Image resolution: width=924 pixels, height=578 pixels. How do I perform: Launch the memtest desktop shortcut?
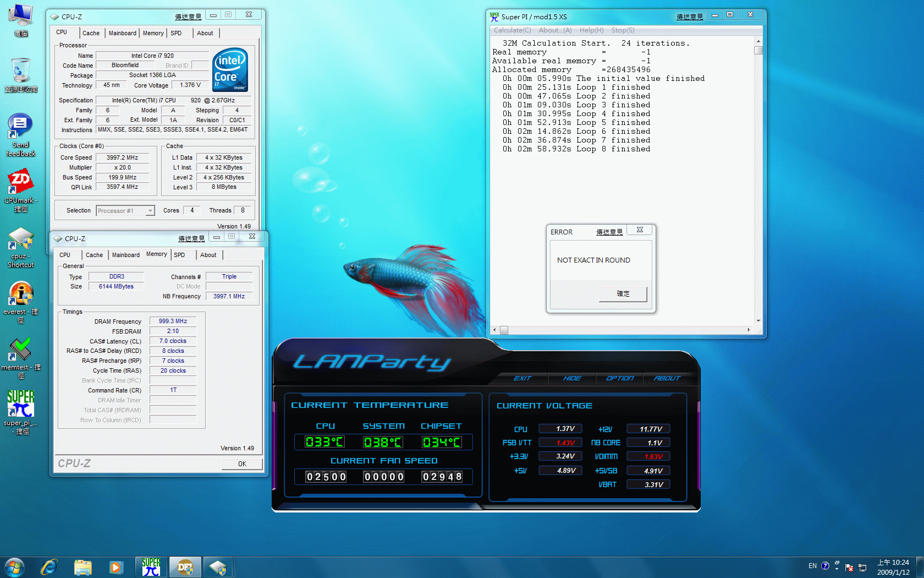(21, 358)
